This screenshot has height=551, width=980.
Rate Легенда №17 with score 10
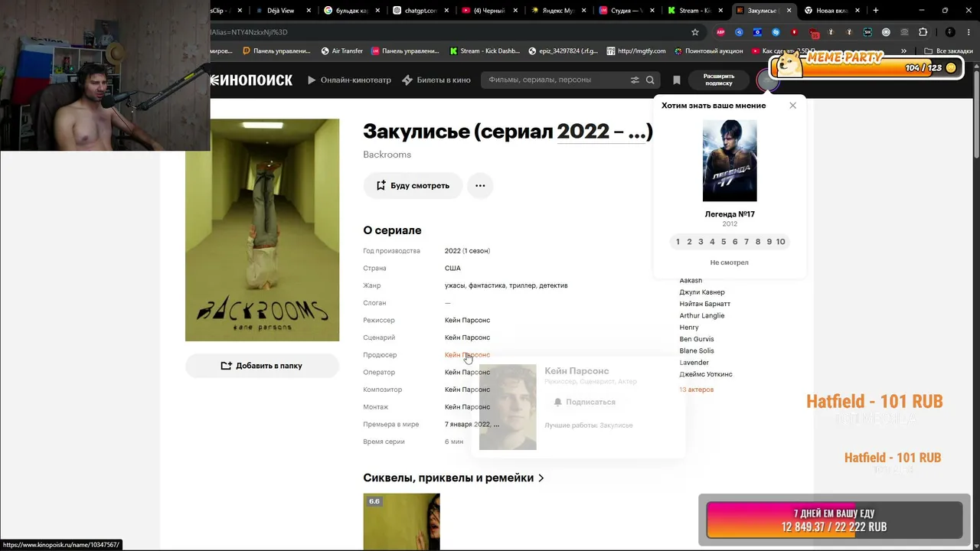coord(781,242)
